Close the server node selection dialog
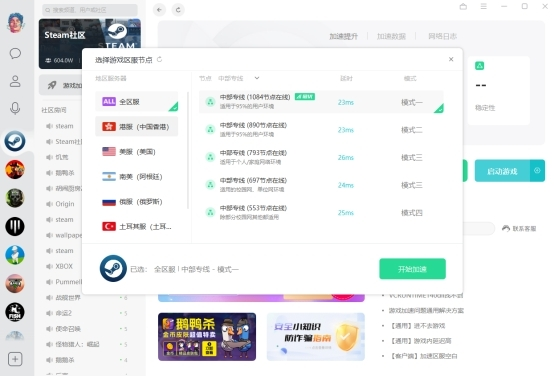Image resolution: width=554 pixels, height=376 pixels. pos(451,59)
